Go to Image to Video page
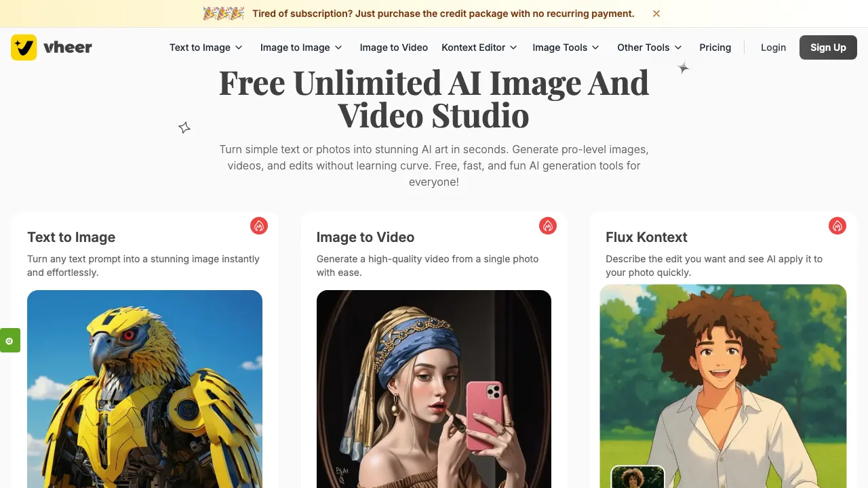The height and width of the screenshot is (488, 868). coord(394,47)
